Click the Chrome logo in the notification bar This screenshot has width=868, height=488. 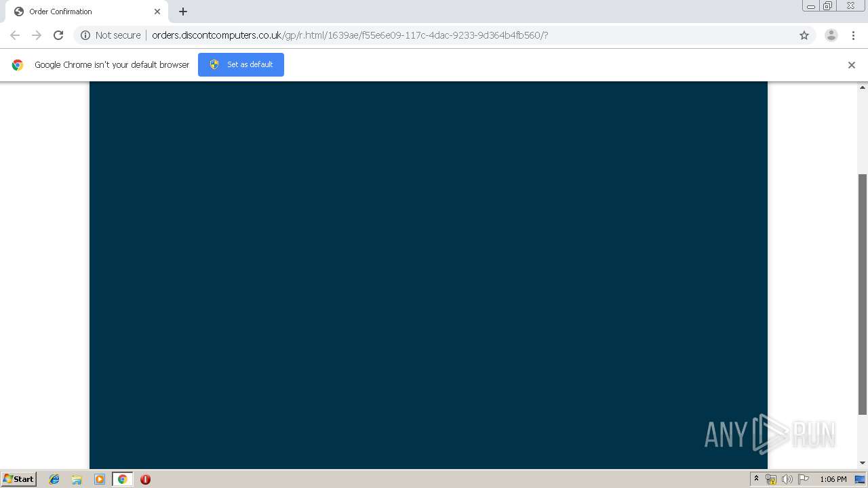(x=18, y=65)
